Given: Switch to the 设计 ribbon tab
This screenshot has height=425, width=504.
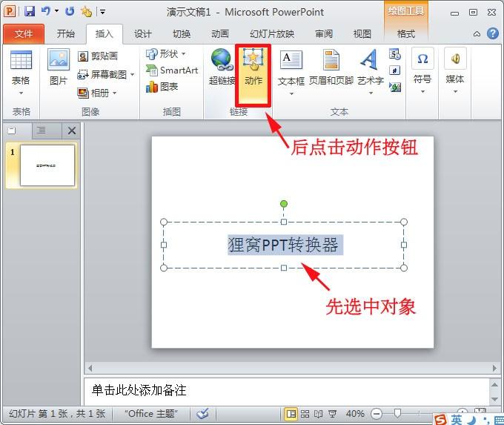Looking at the screenshot, I should click(143, 33).
